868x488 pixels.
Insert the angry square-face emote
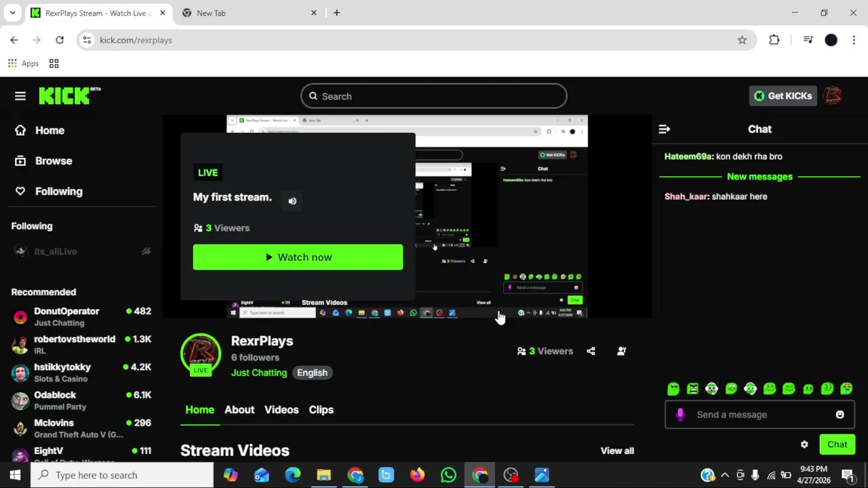[x=692, y=389]
